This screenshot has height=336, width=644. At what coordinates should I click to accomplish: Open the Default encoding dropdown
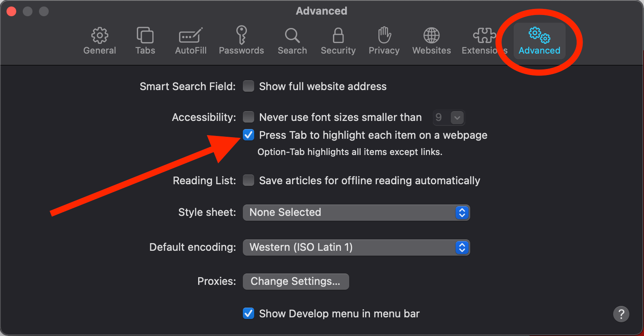(x=356, y=248)
